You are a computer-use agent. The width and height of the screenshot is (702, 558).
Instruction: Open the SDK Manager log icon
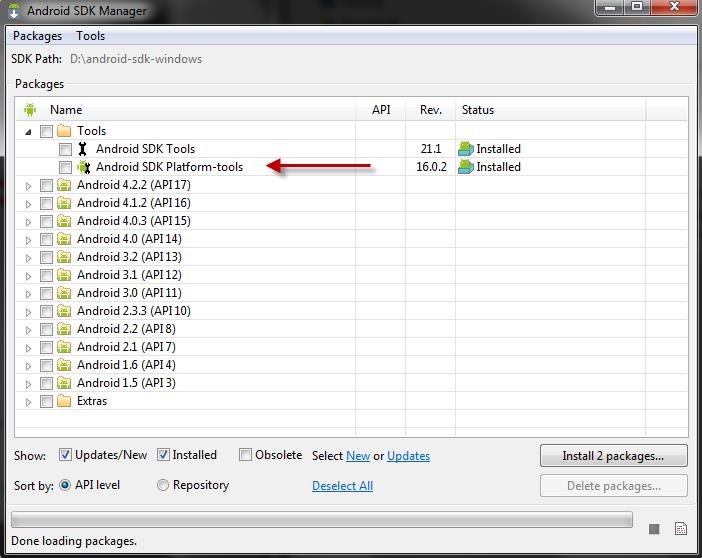coord(681,529)
